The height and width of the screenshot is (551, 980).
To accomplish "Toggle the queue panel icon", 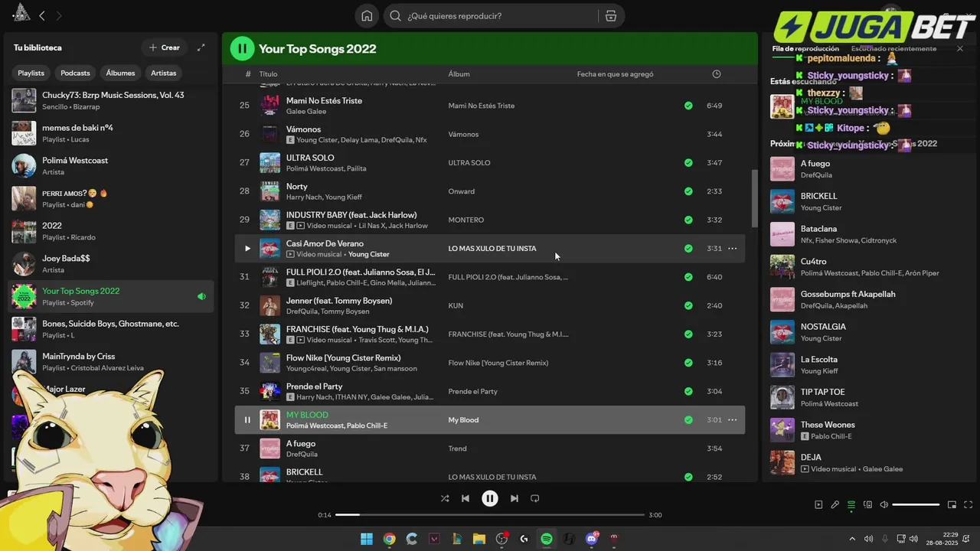I will pyautogui.click(x=851, y=505).
